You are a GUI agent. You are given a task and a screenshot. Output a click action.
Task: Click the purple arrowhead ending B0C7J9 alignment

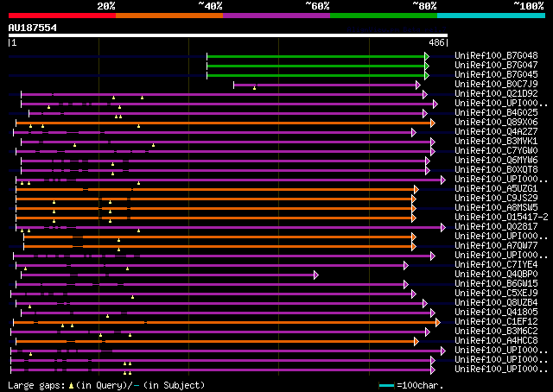[x=418, y=85]
